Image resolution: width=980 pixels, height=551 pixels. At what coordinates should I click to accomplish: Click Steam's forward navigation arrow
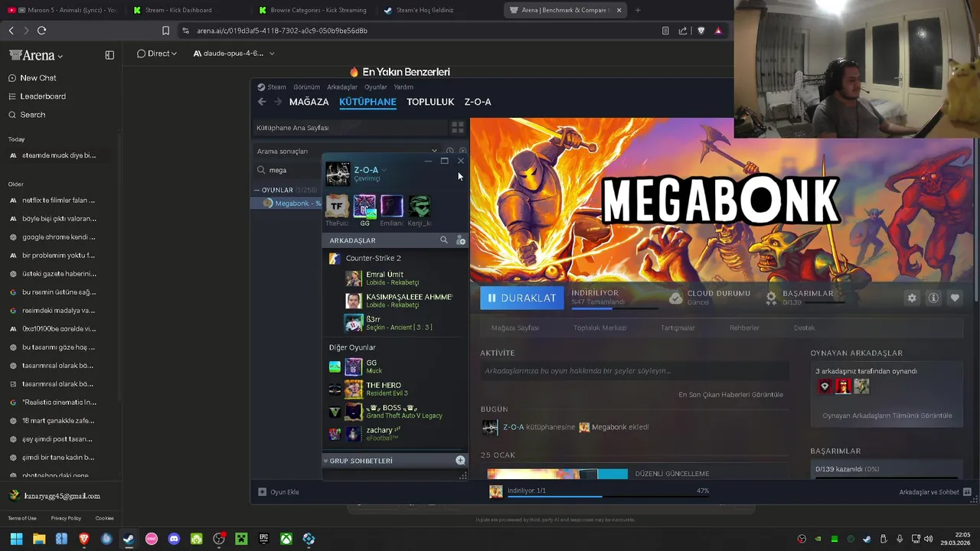[278, 102]
